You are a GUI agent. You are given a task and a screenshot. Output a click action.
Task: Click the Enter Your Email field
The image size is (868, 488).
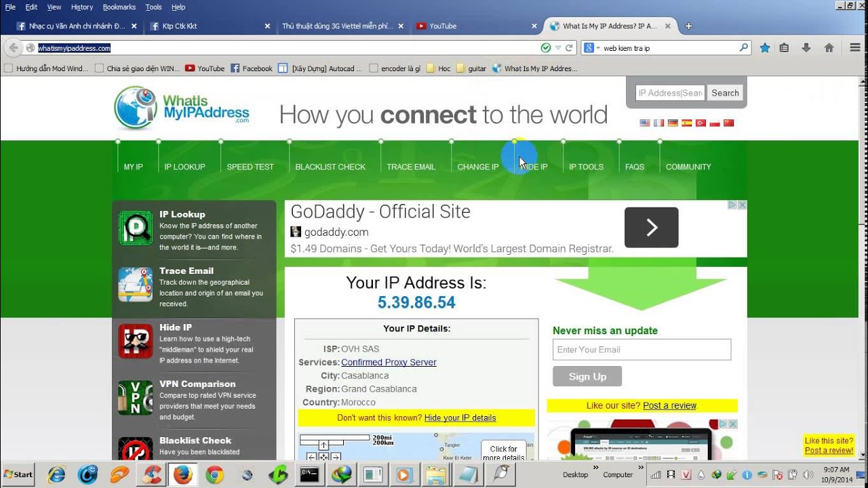642,350
